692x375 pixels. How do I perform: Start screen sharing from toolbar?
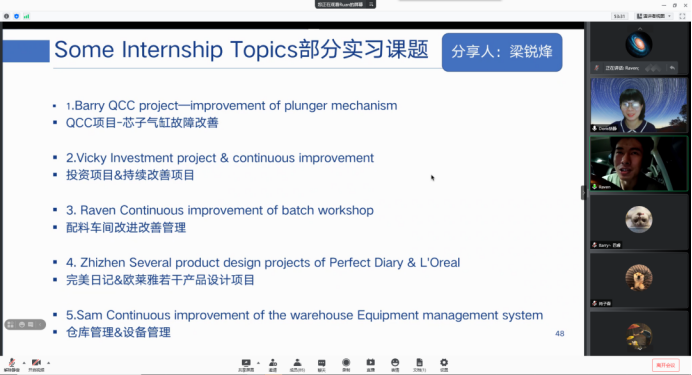coord(246,365)
